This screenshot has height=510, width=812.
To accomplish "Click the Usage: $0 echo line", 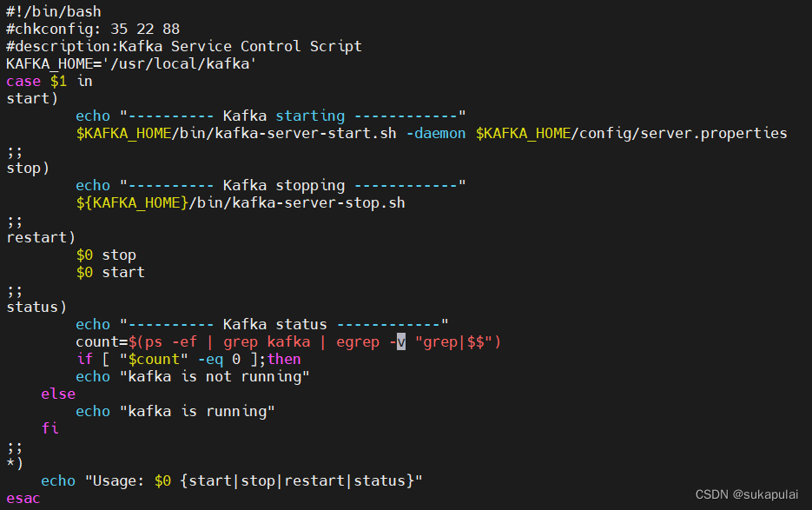I will coord(232,481).
